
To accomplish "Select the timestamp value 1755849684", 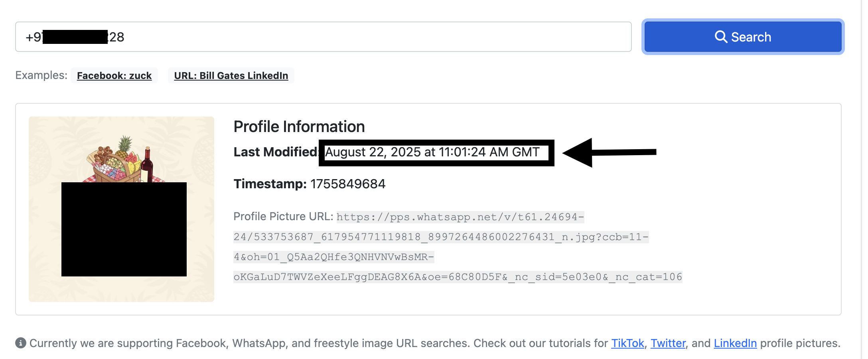I will [x=348, y=184].
